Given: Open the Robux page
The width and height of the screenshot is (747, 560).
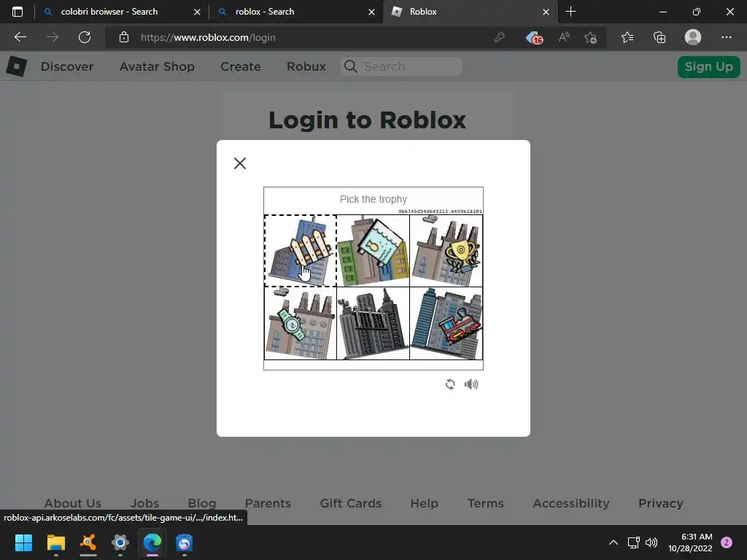Looking at the screenshot, I should pyautogui.click(x=306, y=66).
